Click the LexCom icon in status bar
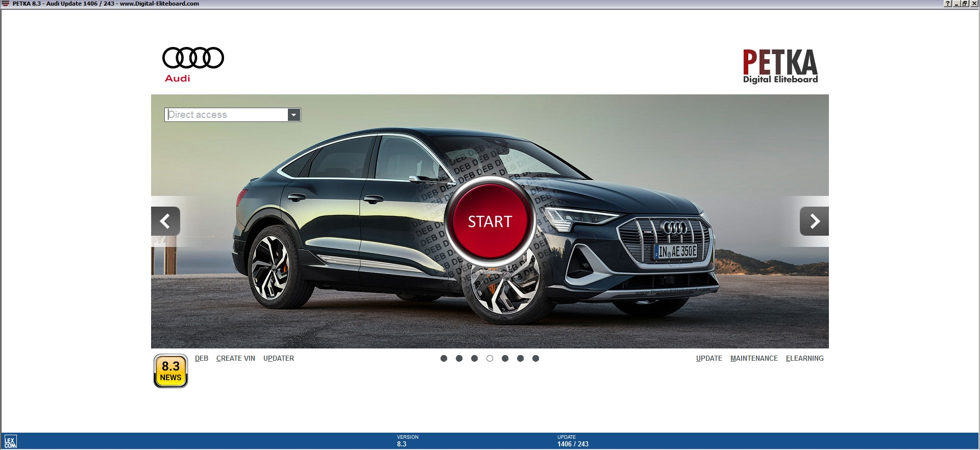 (10, 441)
